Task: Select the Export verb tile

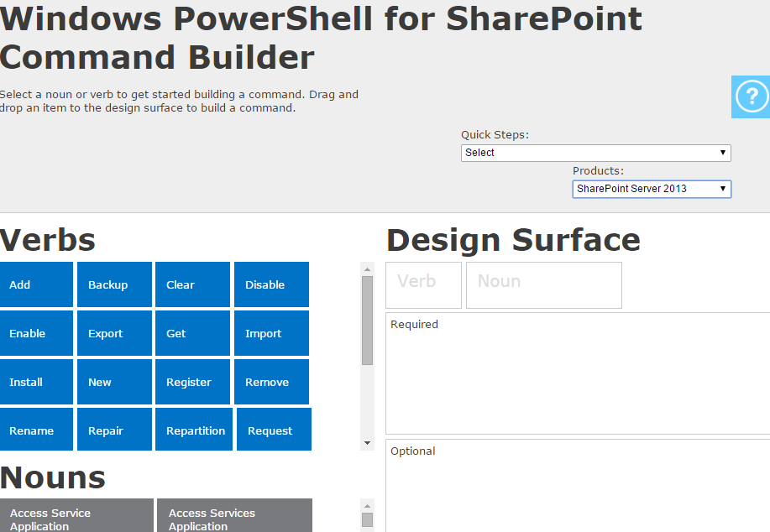Action: [x=114, y=333]
